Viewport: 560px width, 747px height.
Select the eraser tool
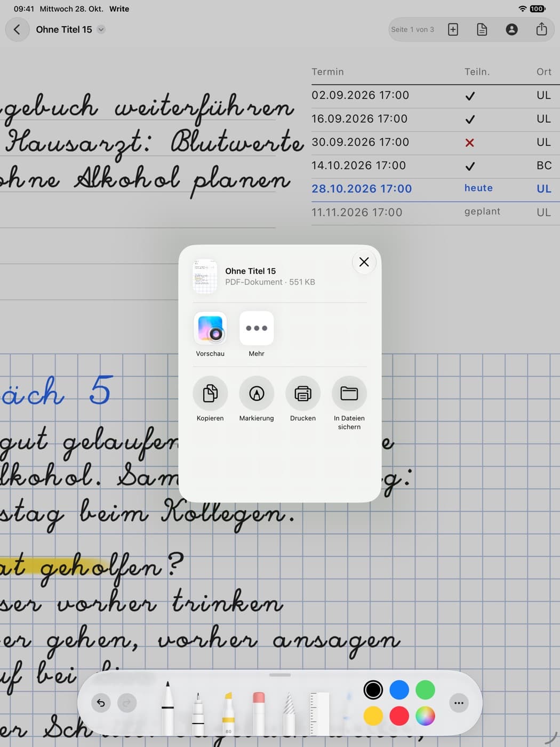259,713
